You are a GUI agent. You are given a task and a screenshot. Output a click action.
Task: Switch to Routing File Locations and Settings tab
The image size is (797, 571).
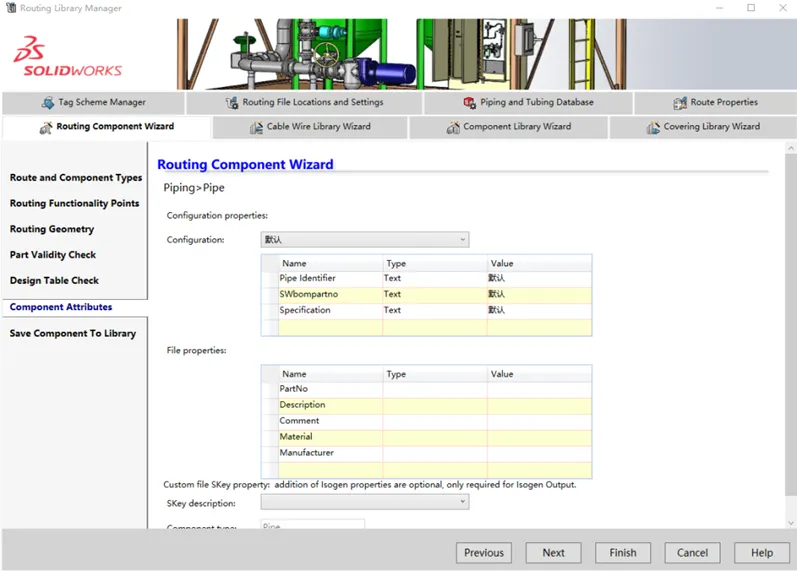(x=304, y=103)
